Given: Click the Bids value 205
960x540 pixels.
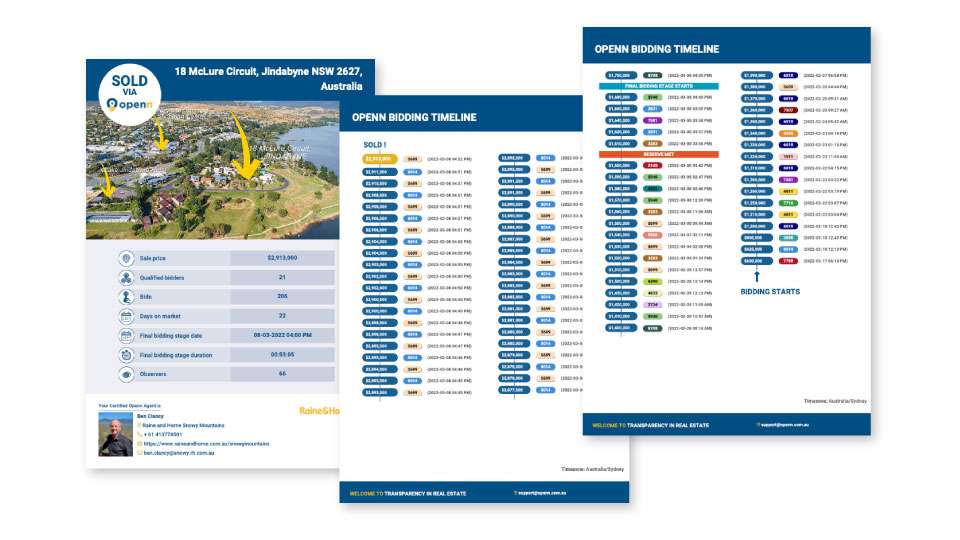Looking at the screenshot, I should pos(282,296).
